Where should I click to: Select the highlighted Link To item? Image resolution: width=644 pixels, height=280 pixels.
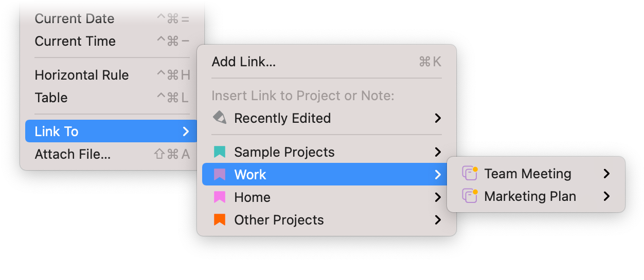click(111, 132)
